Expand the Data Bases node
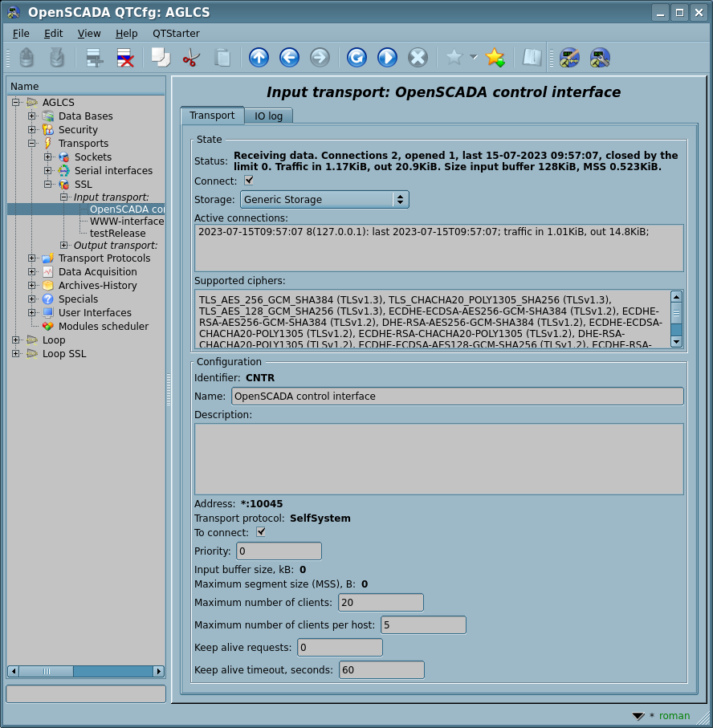 click(x=31, y=116)
